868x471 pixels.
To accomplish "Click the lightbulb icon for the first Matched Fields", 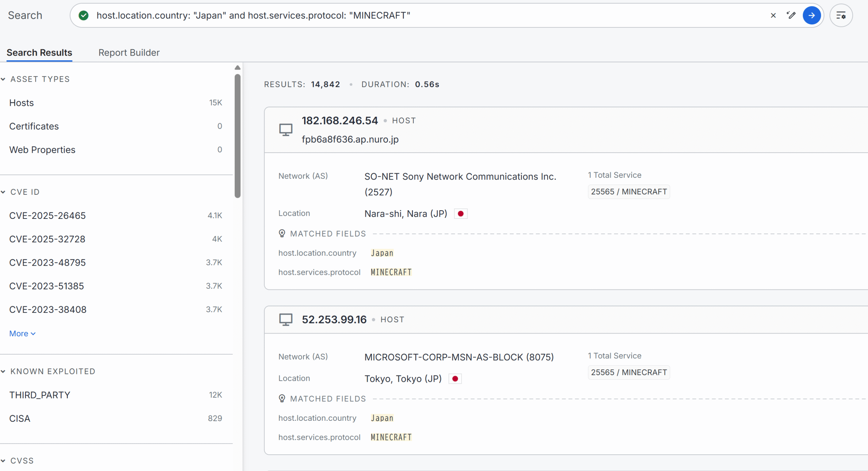I will click(282, 233).
